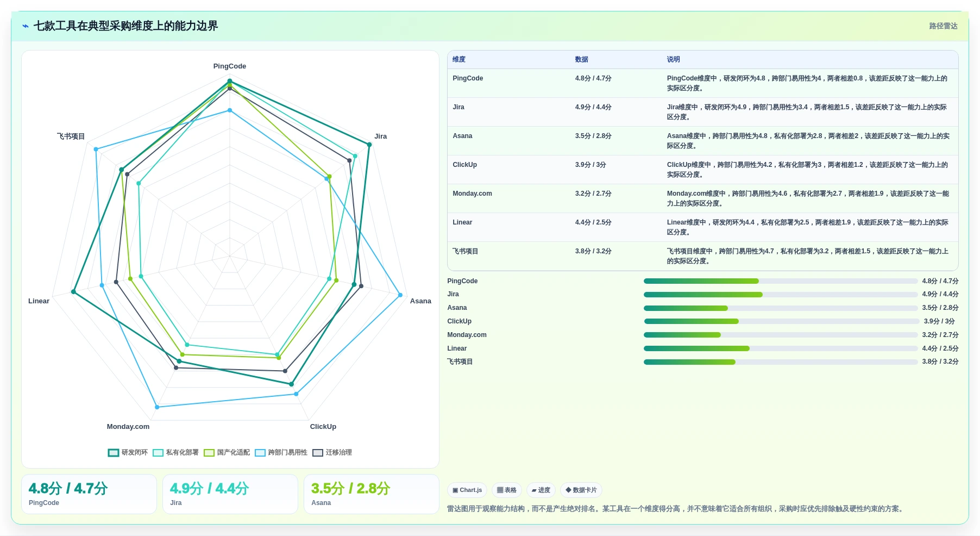Screen dimensions: 980x536
Task: Click the Monday.com label in the progress list
Action: 467,335
